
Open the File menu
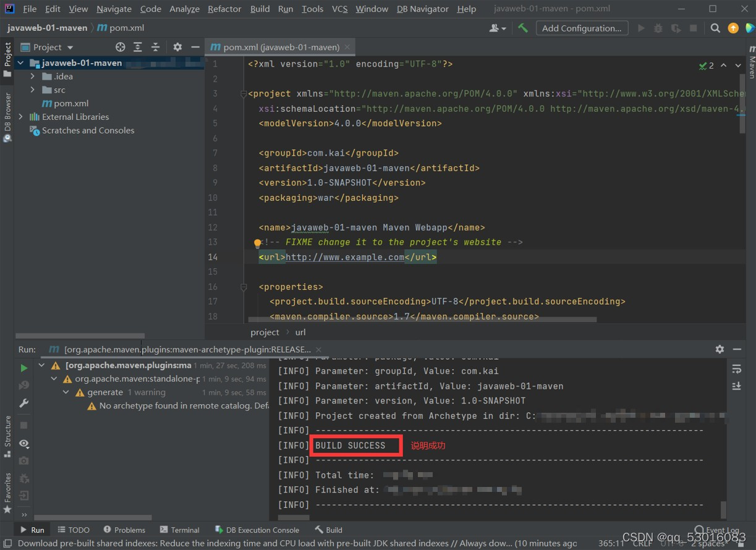(30, 9)
